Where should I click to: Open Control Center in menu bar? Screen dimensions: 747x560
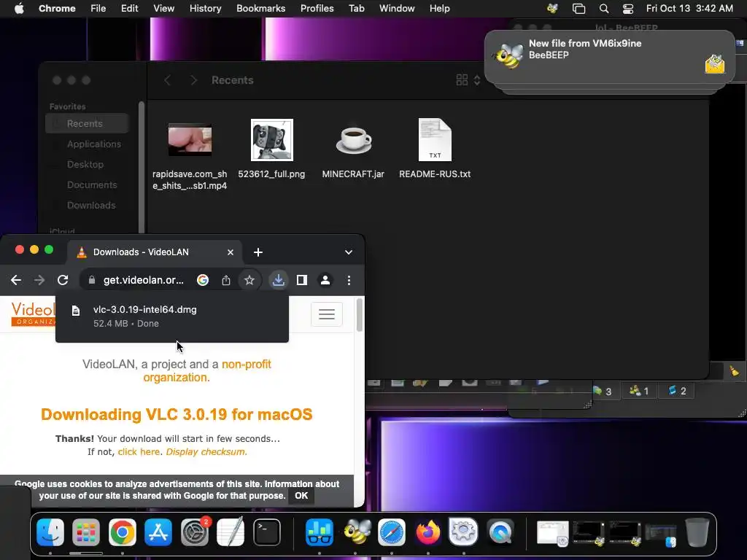point(628,8)
